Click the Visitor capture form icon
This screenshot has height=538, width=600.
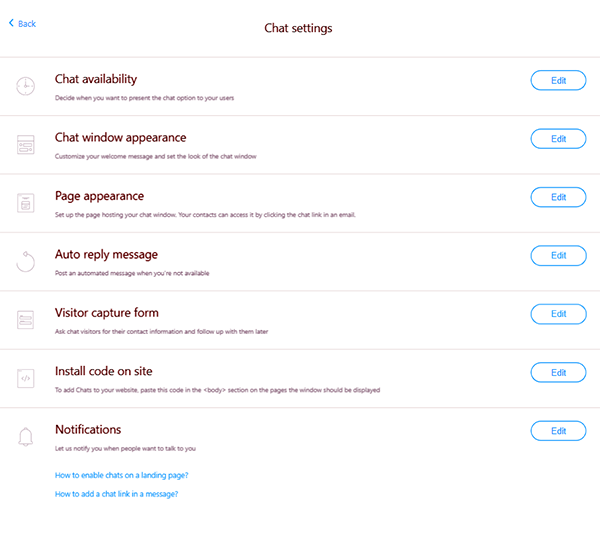point(26,320)
